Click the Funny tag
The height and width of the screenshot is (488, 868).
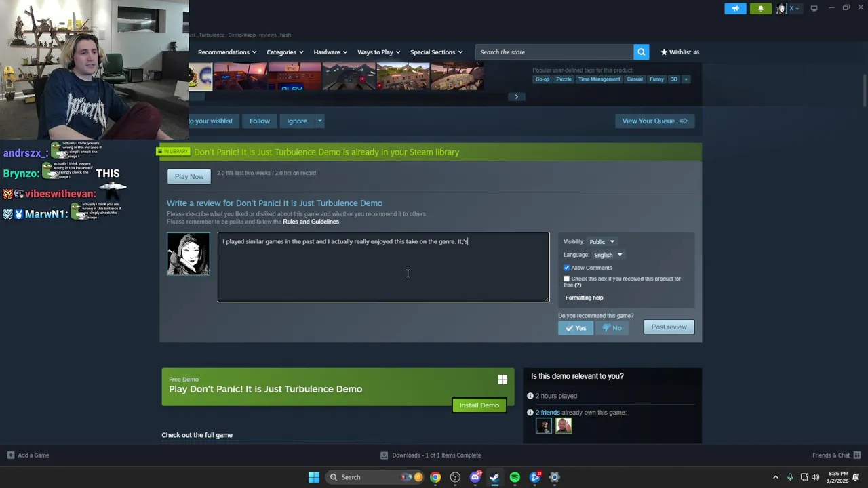point(656,79)
